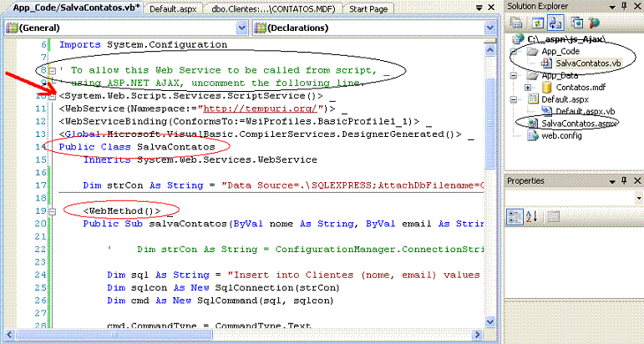Switch Properties to Alphabetical sort
The width and height of the screenshot is (644, 344).
pos(531,216)
